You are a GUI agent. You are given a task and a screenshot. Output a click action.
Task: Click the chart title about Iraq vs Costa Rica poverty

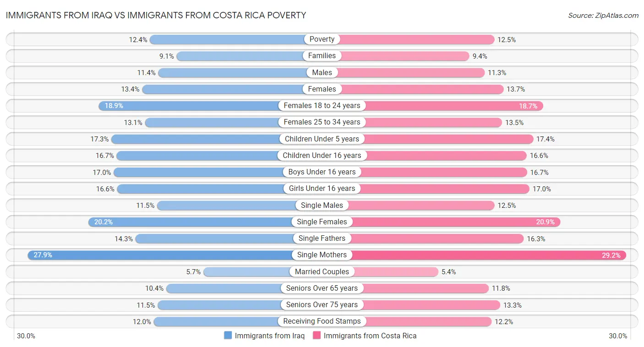[156, 15]
